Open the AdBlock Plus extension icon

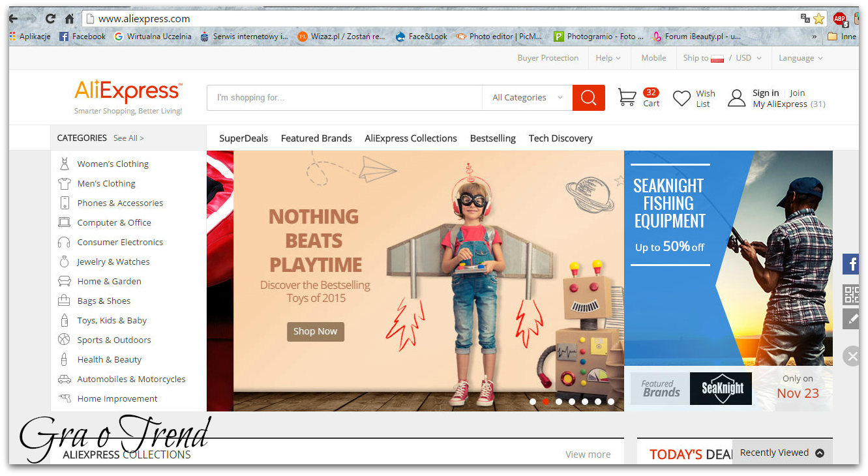point(839,18)
